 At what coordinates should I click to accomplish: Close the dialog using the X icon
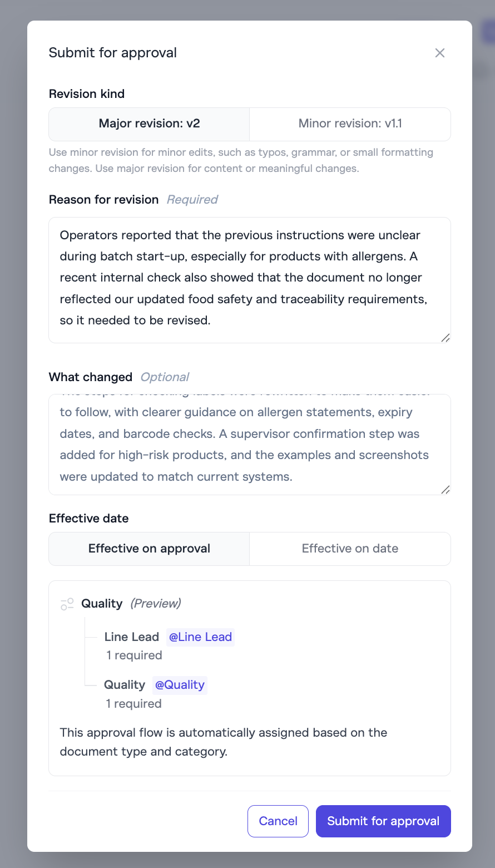[x=439, y=53]
